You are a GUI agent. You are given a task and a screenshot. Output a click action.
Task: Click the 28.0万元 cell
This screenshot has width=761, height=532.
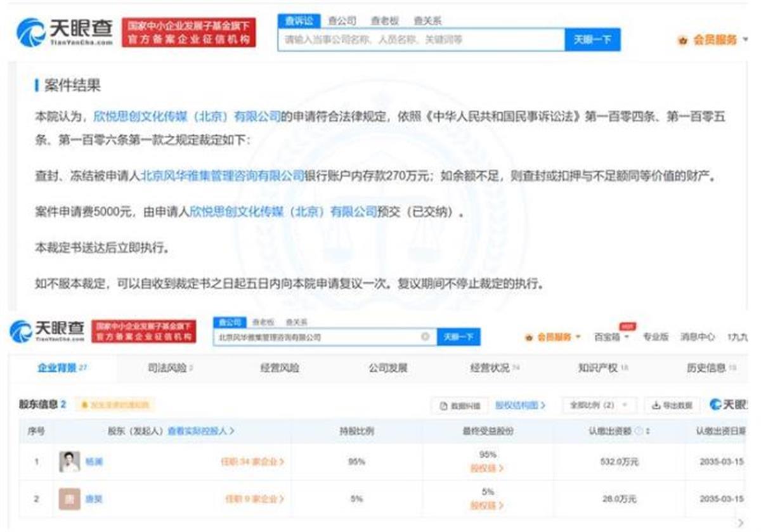pos(620,499)
